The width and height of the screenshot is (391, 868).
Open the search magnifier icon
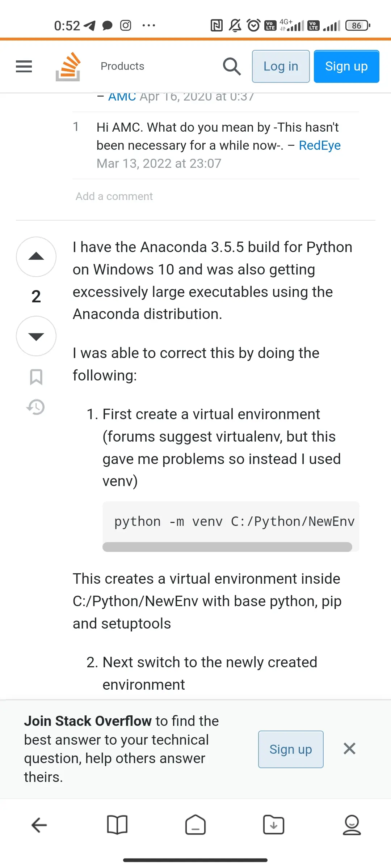(x=232, y=67)
